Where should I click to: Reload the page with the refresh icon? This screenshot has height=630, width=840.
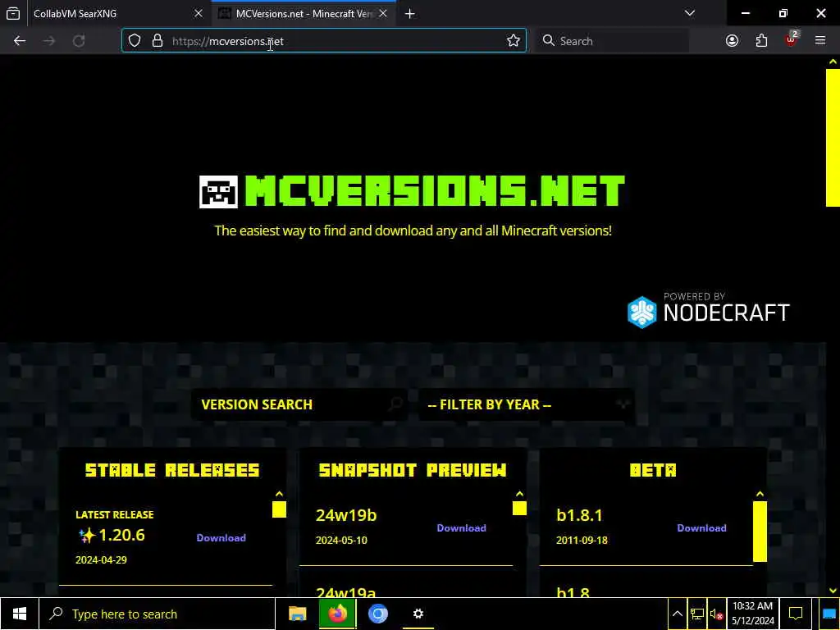click(x=79, y=41)
